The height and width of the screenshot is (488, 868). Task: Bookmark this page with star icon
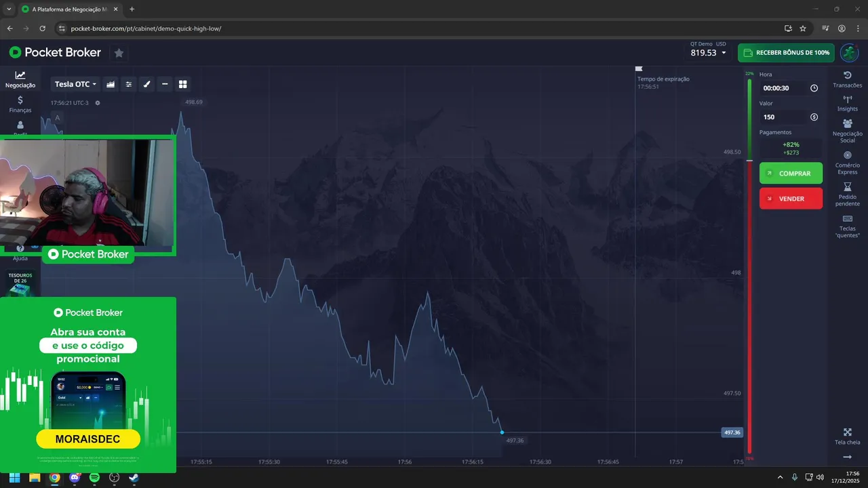coord(803,28)
